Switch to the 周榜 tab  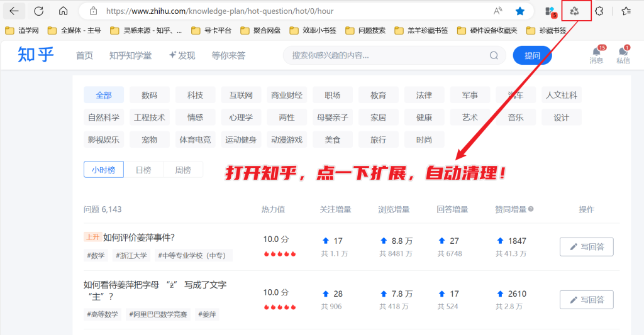(183, 170)
